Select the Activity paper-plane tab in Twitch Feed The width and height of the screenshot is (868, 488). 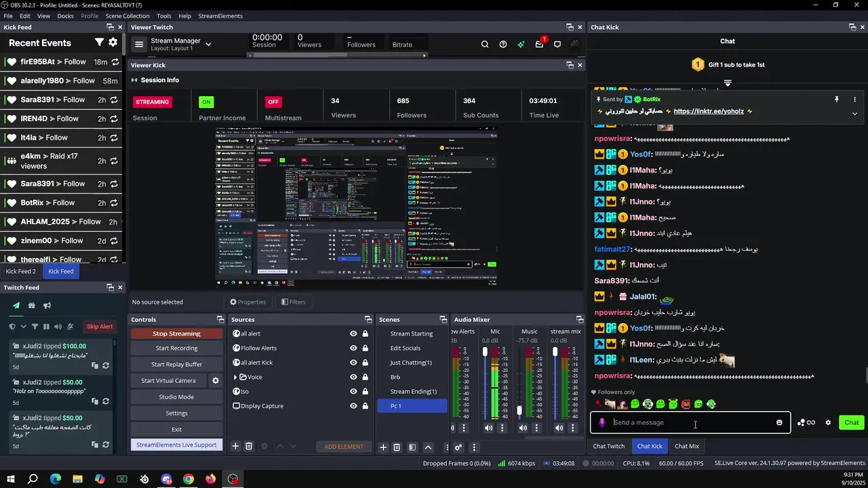pos(16,306)
